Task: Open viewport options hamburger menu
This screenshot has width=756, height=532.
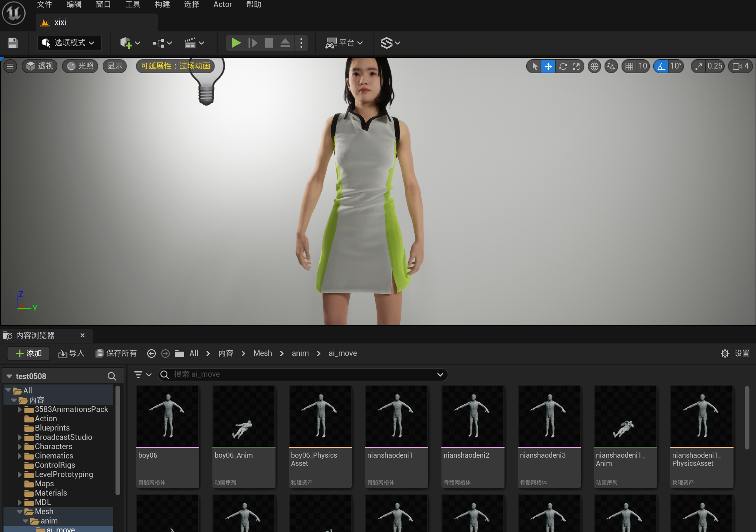Action: tap(10, 66)
